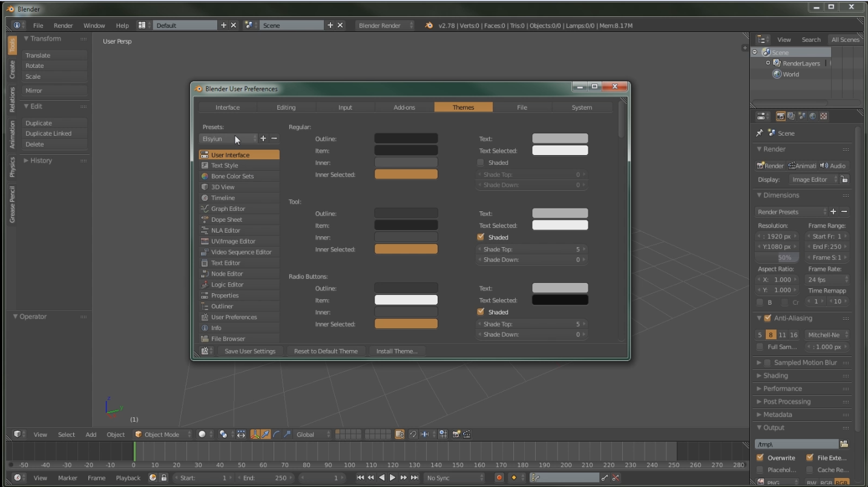Adjust Tool Shade Top value field
The image size is (868, 487).
coord(532,249)
